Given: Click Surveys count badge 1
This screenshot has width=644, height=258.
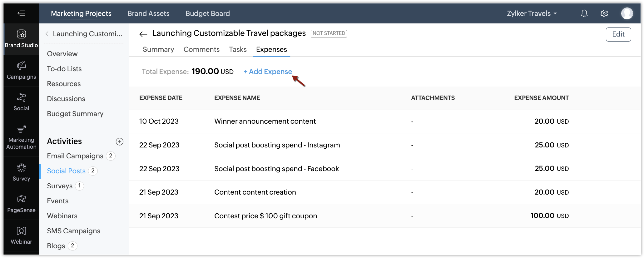Looking at the screenshot, I should coord(79,186).
